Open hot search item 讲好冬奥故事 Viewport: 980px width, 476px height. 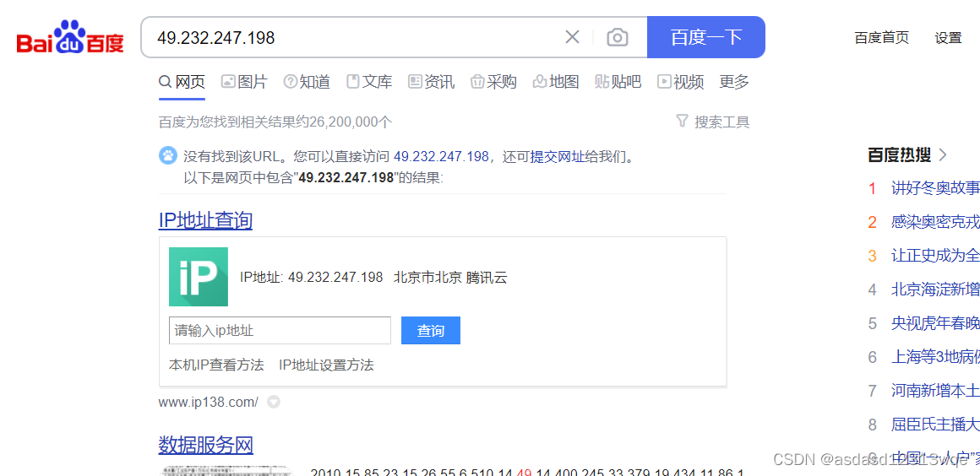point(935,188)
